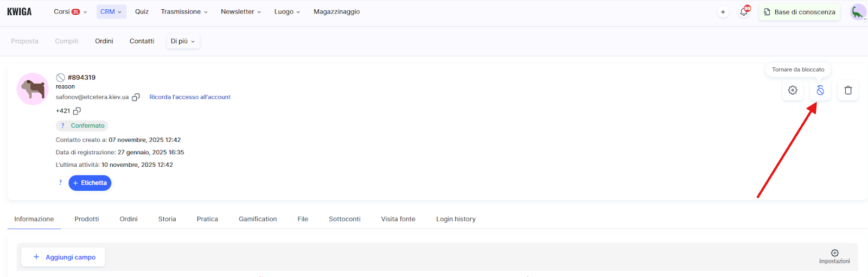Click the unblock contact icon
The image size is (868, 277).
point(820,90)
